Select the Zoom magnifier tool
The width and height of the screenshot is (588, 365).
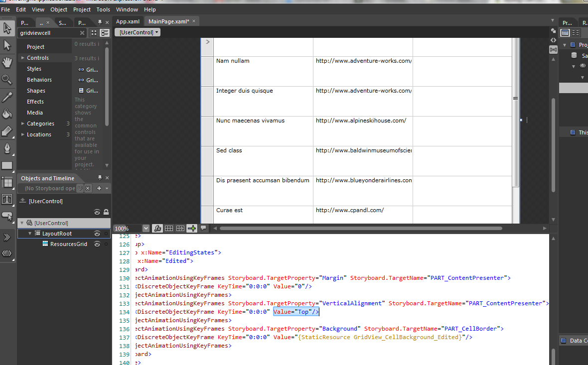[7, 80]
